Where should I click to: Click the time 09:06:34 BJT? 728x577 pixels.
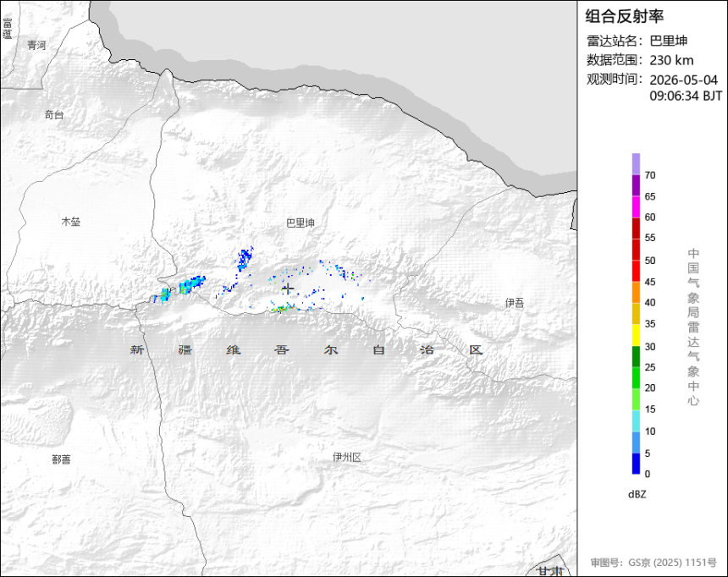(686, 96)
